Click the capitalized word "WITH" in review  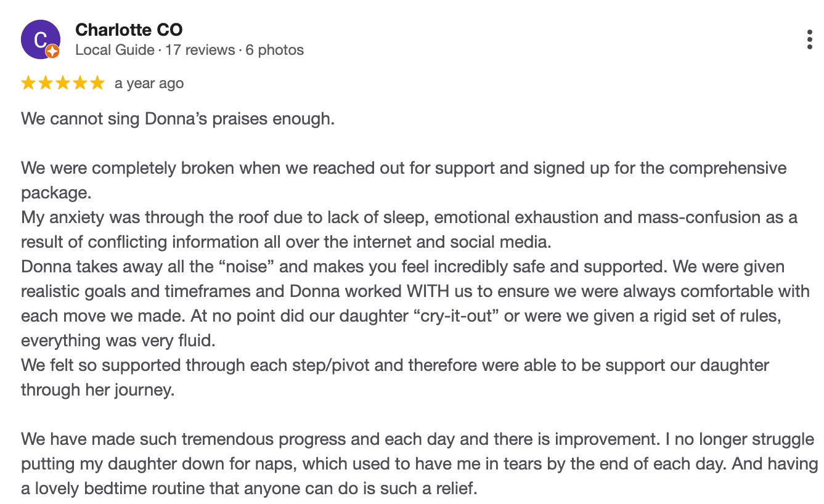pos(426,291)
